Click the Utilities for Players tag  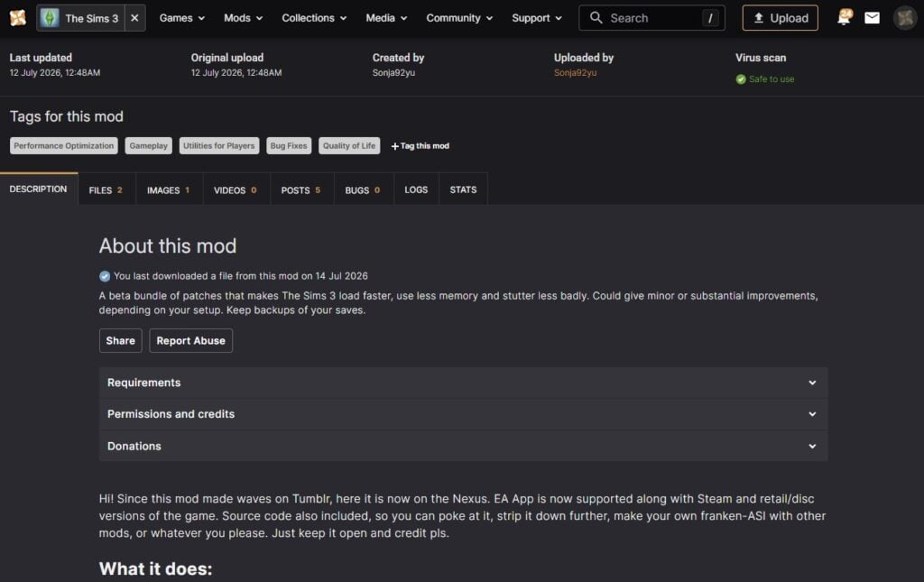point(219,145)
